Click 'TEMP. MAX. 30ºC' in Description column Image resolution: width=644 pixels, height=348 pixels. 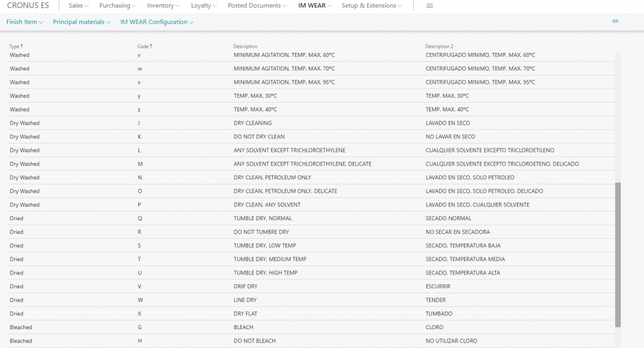coord(255,96)
